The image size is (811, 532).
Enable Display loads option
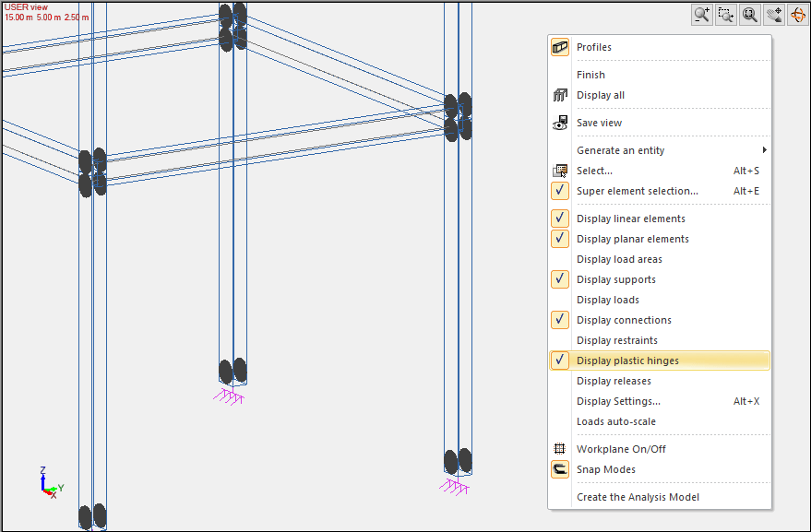pyautogui.click(x=607, y=300)
